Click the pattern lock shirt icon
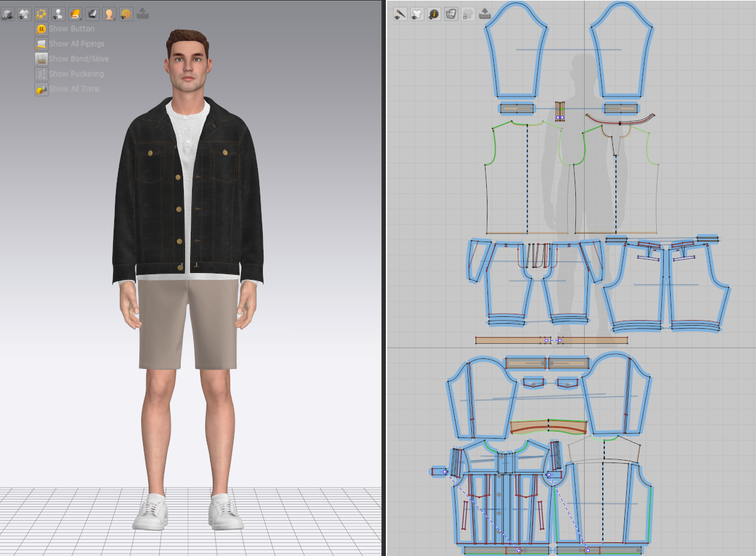Image resolution: width=756 pixels, height=556 pixels. [468, 13]
